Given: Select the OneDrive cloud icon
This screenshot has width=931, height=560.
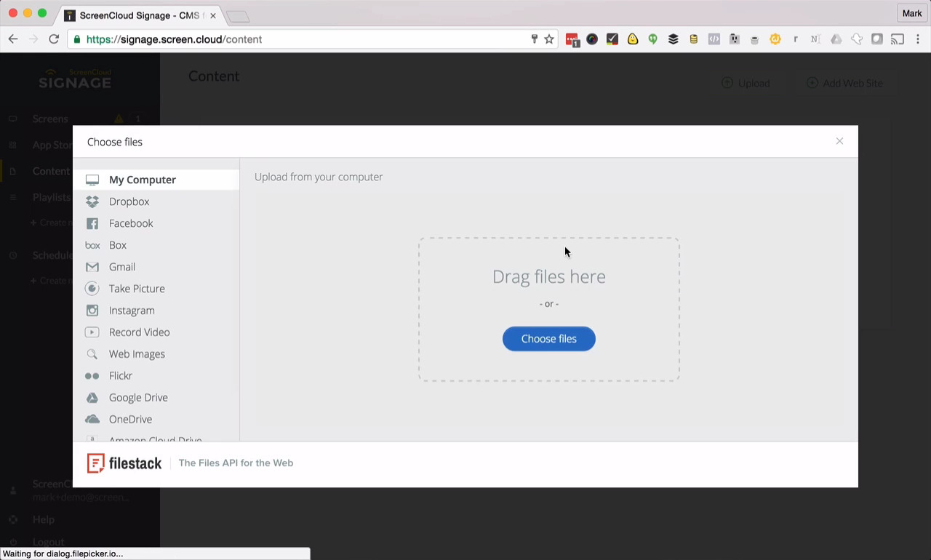Looking at the screenshot, I should (x=92, y=420).
